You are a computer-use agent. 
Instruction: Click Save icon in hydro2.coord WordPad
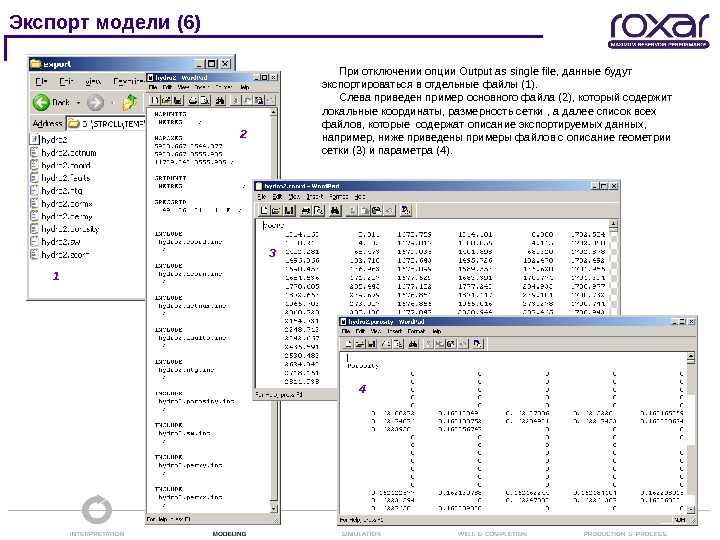click(289, 210)
